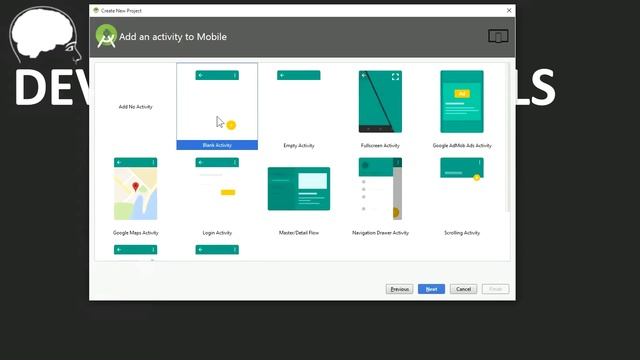Select the Blank Activity template thumbnail
Image resolution: width=640 pixels, height=360 pixels.
(x=217, y=101)
